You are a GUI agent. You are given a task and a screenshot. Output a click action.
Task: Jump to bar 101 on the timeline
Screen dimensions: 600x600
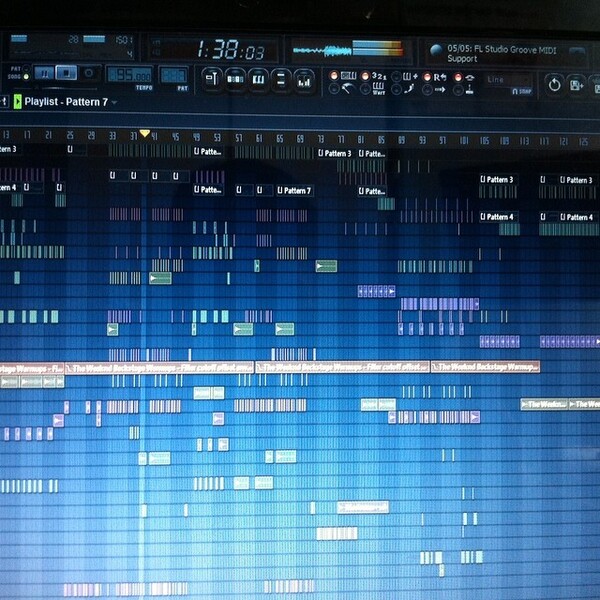click(x=463, y=140)
